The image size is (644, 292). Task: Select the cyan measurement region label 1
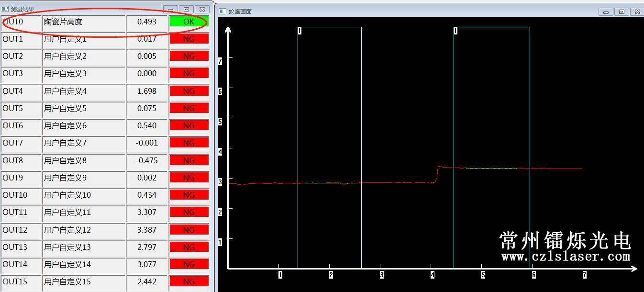click(x=455, y=31)
